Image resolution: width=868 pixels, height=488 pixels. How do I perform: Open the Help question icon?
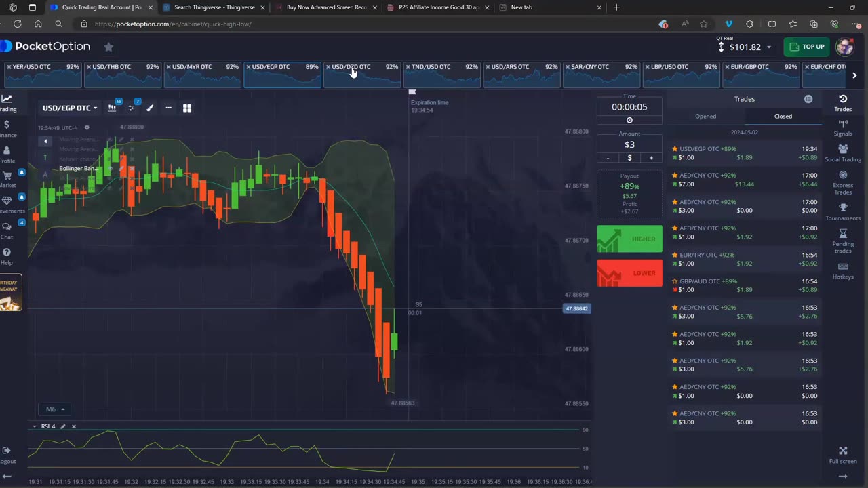tap(7, 256)
